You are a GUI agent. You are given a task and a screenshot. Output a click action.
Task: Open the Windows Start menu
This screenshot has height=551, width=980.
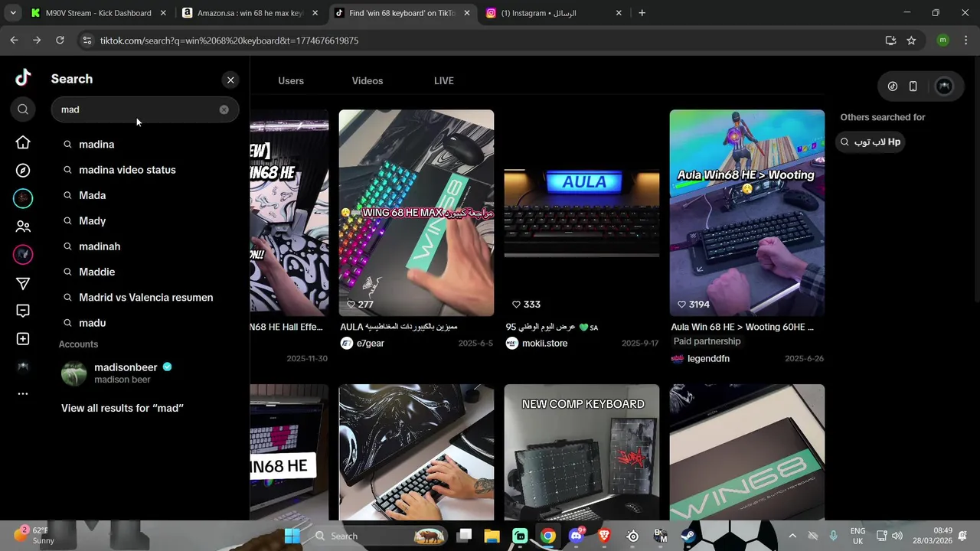coord(292,536)
